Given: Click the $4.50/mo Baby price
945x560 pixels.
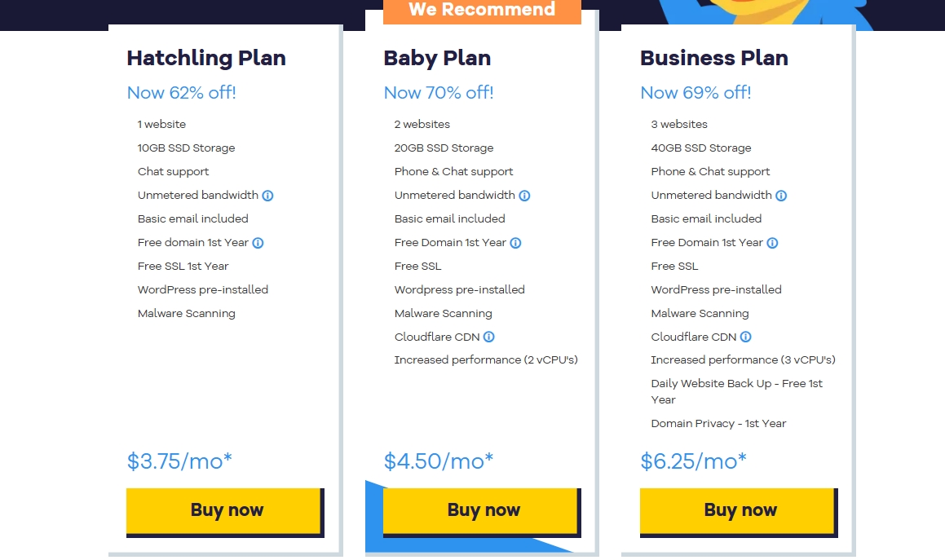Looking at the screenshot, I should tap(439, 461).
